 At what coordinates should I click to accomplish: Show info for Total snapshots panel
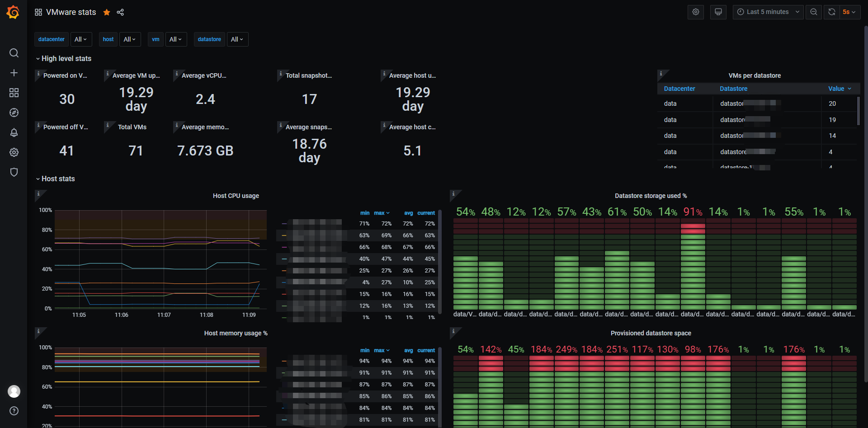coord(281,73)
